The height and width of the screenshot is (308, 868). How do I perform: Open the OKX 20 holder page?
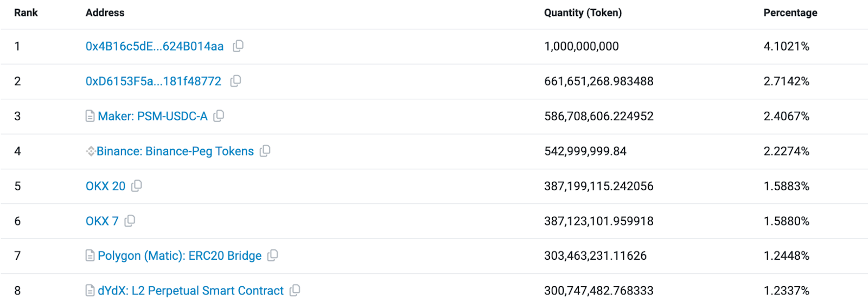click(x=105, y=187)
